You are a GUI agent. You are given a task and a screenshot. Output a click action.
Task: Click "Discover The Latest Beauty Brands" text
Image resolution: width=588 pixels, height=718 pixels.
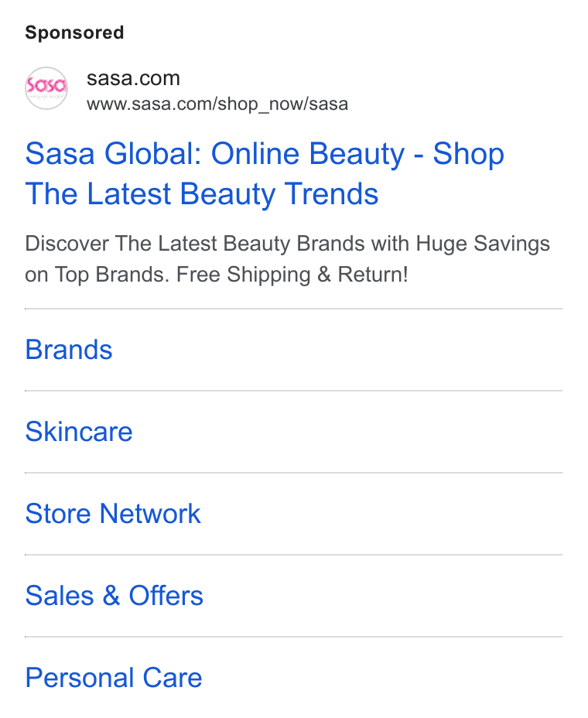coord(195,244)
